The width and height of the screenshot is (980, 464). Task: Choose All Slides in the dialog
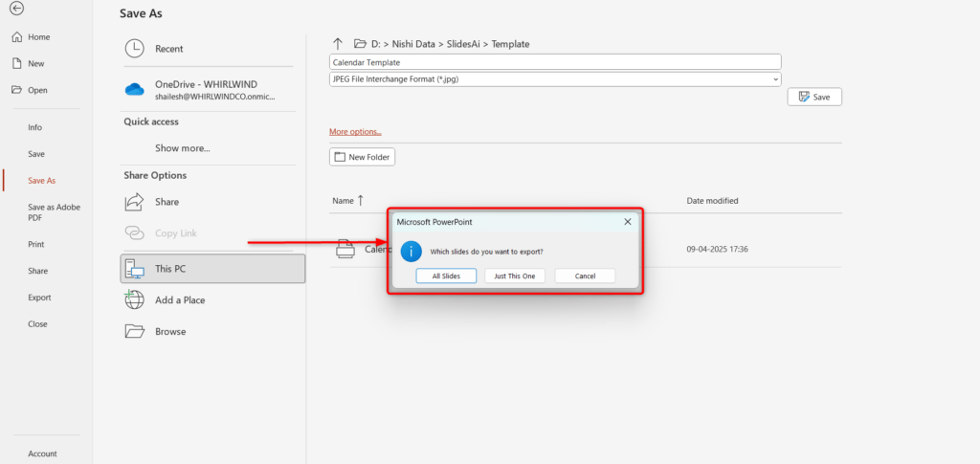click(446, 276)
